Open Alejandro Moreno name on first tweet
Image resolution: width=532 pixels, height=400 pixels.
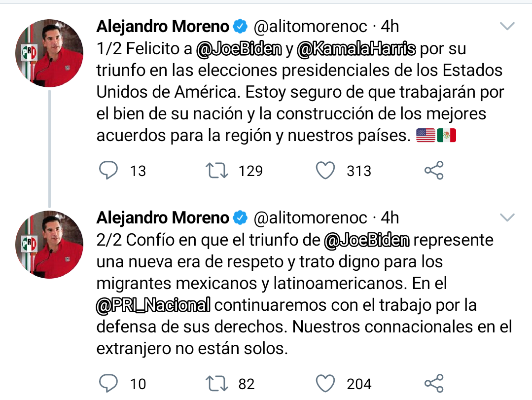[163, 26]
